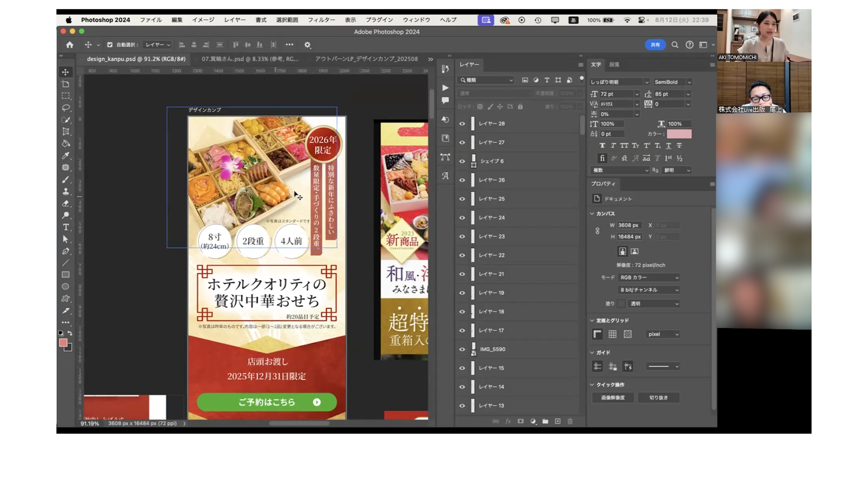868x488 pixels.
Task: Click the new layer icon in Layers panel
Action: [557, 421]
